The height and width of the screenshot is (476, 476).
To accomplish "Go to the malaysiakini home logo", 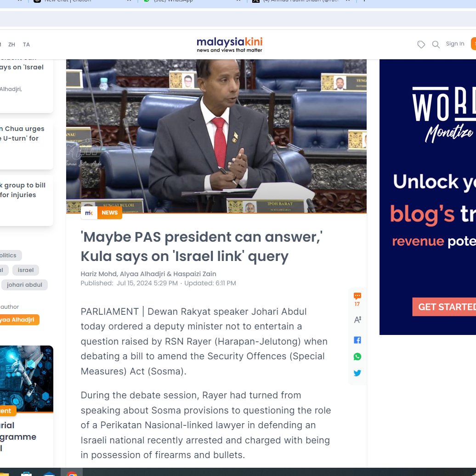I will [230, 45].
